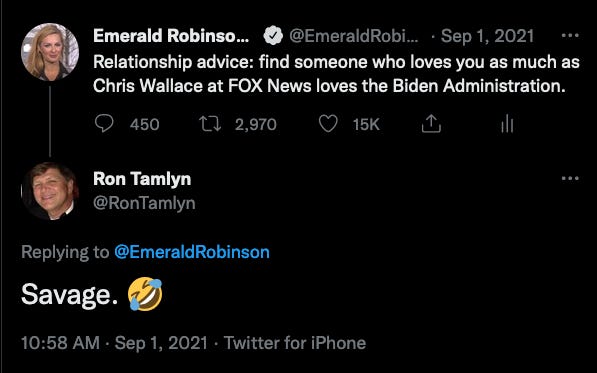597x373 pixels.
Task: Open more options on Ron Tamlyn's reply
Action: pos(570,178)
